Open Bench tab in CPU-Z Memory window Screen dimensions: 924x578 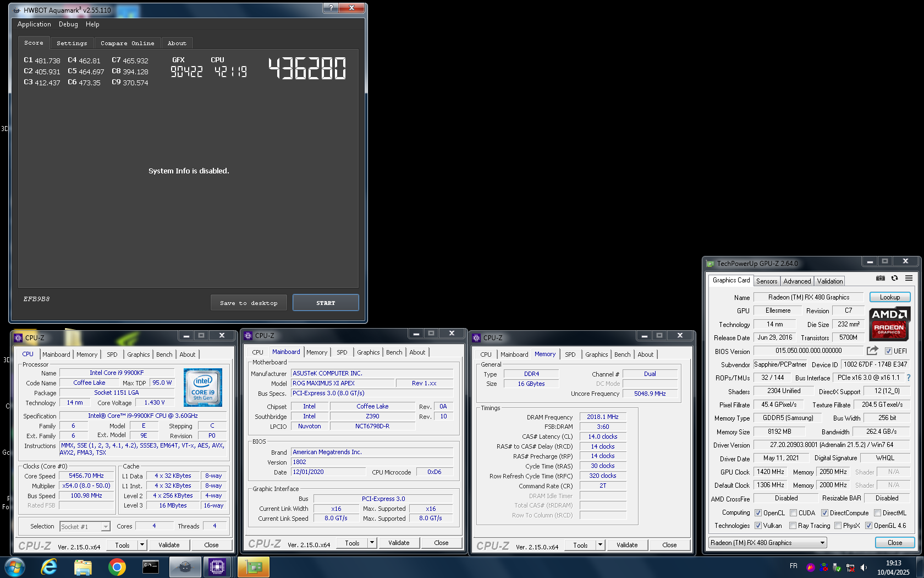(622, 355)
